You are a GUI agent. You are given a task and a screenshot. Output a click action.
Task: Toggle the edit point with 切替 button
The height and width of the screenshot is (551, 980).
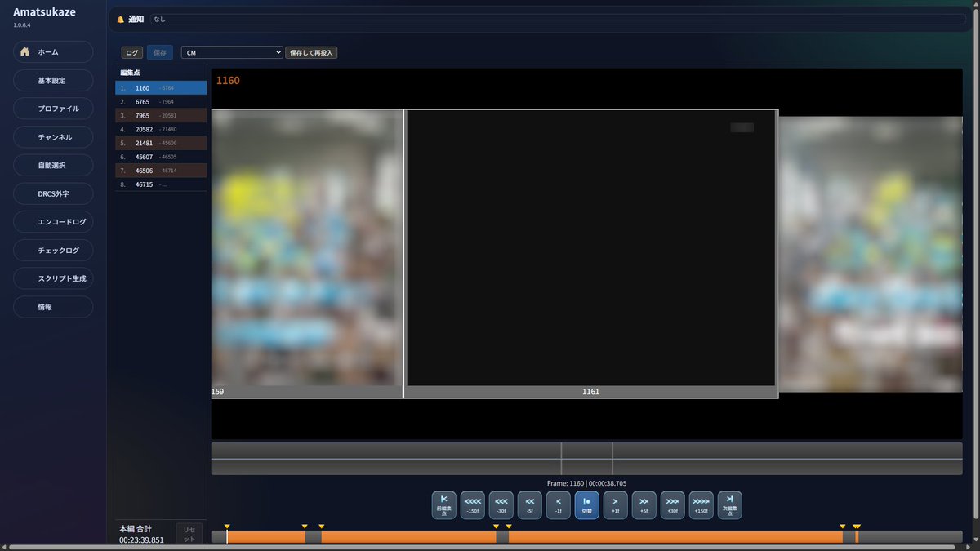[586, 505]
